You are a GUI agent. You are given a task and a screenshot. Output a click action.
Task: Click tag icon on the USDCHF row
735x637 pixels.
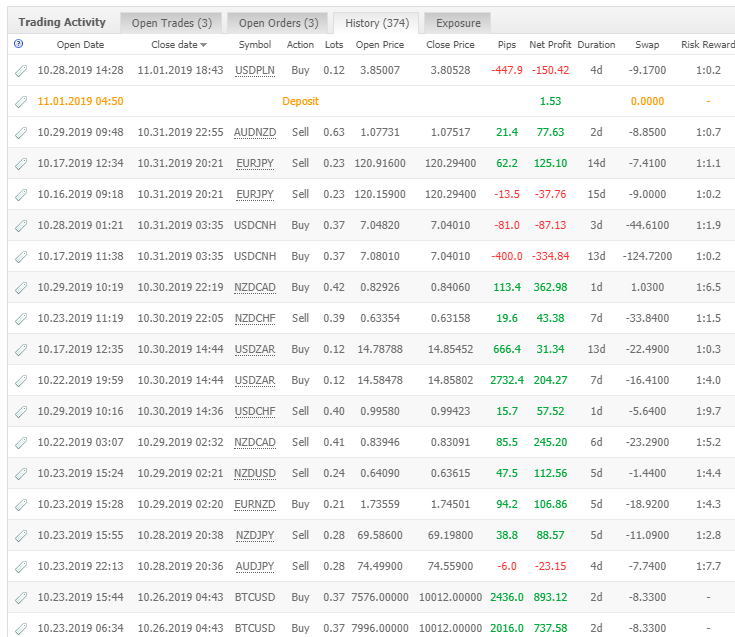pos(21,412)
